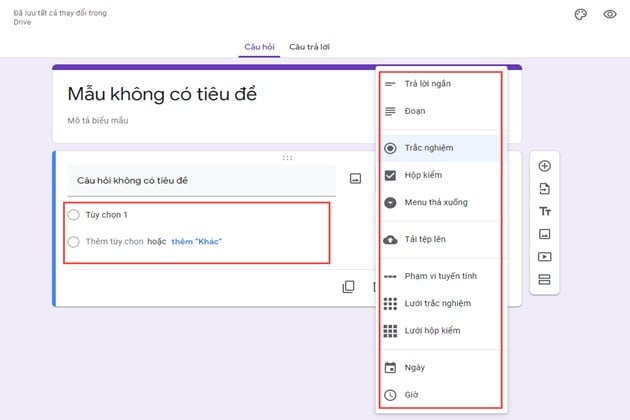Open the customize theme palette icon
Image resolution: width=630 pixels, height=420 pixels.
[x=581, y=14]
